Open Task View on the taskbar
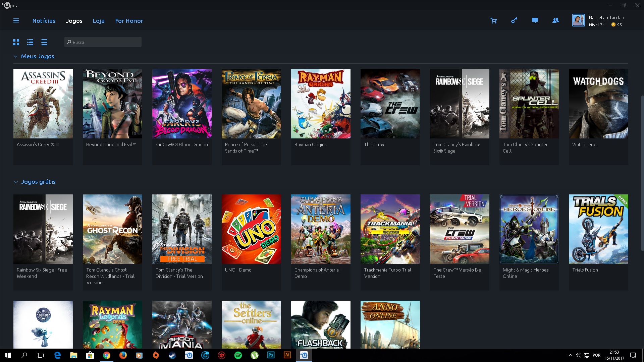The width and height of the screenshot is (644, 362). pos(40,355)
